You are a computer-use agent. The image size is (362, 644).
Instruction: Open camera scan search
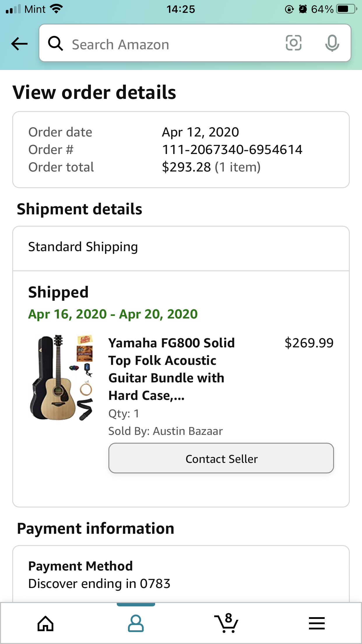[293, 43]
